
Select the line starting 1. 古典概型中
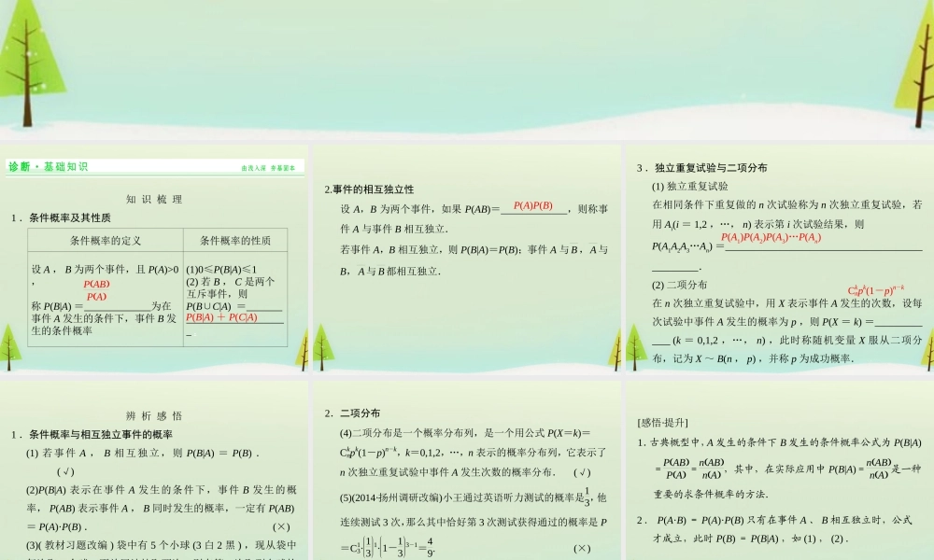(779, 442)
